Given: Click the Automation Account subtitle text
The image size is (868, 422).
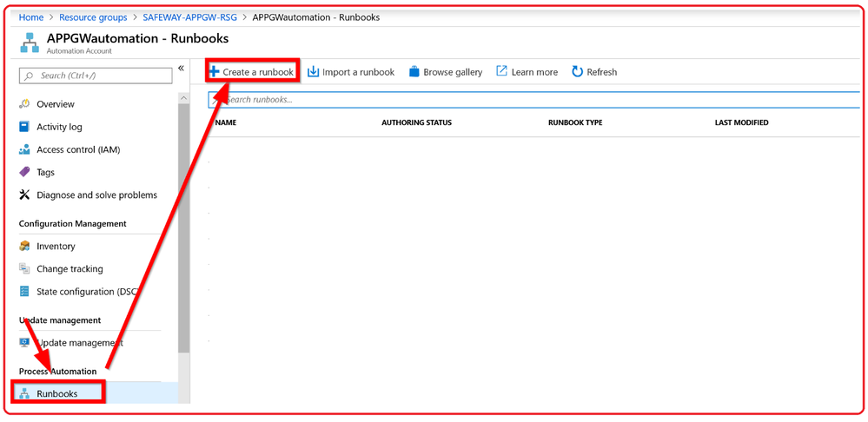Looking at the screenshot, I should tap(79, 51).
